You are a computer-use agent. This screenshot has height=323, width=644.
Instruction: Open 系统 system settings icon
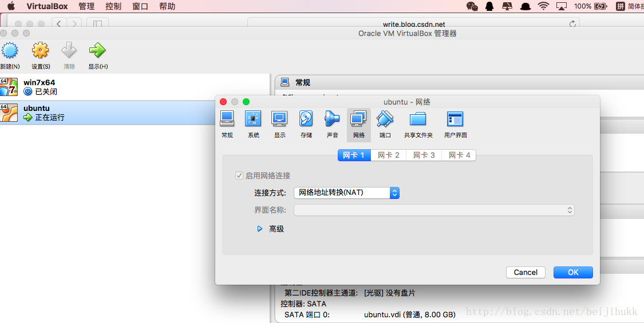point(254,119)
